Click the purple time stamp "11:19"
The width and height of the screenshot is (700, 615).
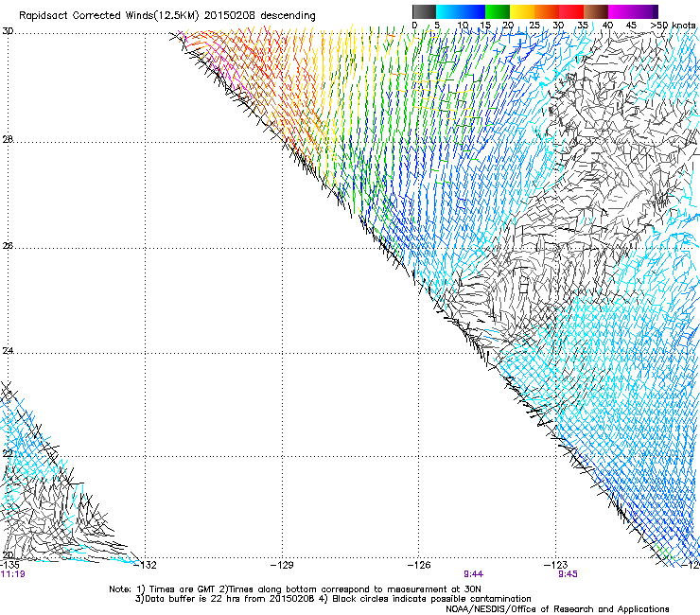point(13,574)
